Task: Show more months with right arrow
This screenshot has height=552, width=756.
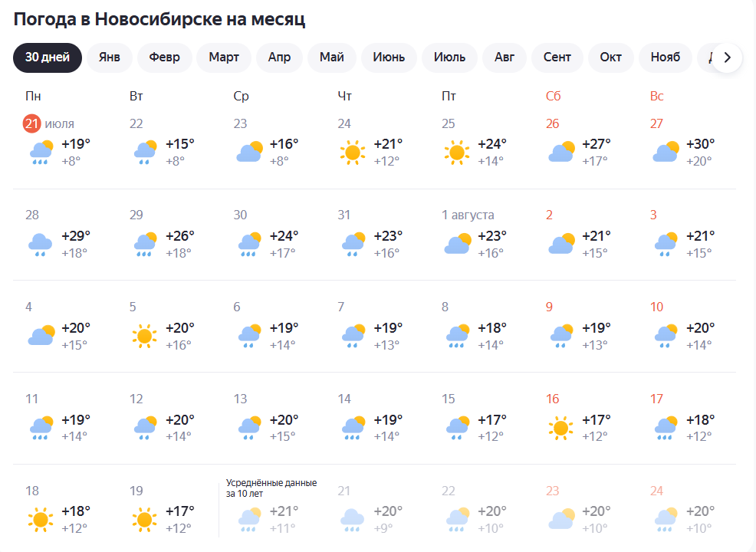Action: point(727,58)
